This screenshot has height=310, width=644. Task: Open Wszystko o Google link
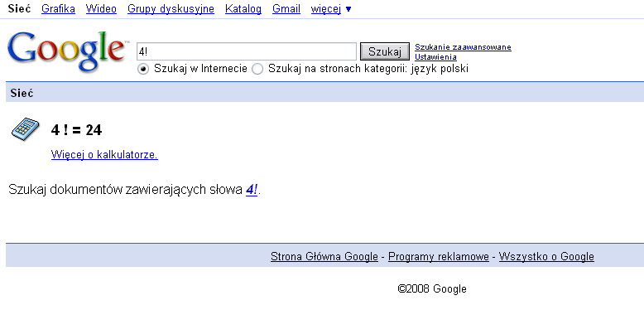click(x=546, y=257)
